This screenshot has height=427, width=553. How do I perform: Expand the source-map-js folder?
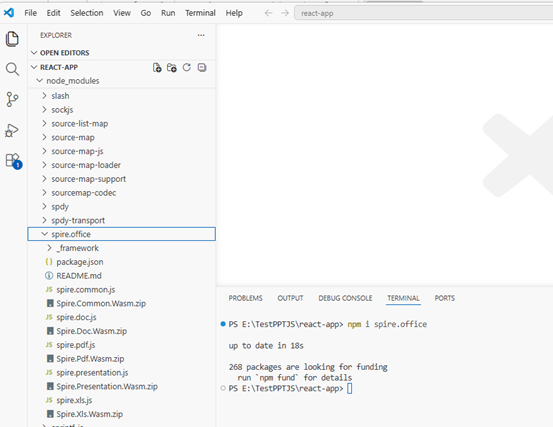click(x=122, y=151)
